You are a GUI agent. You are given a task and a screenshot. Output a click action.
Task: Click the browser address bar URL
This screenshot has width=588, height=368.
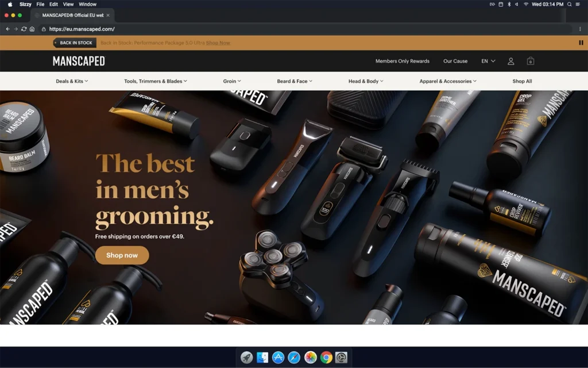(x=82, y=29)
